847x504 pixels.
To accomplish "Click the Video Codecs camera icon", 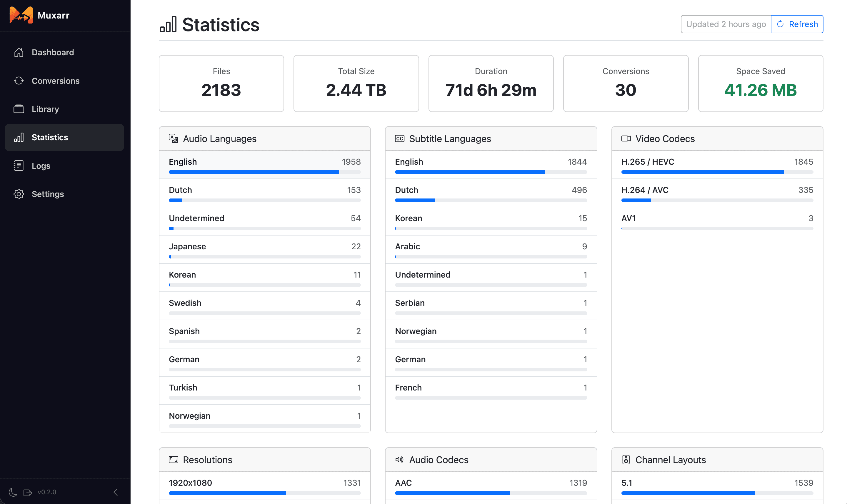I will pos(626,138).
